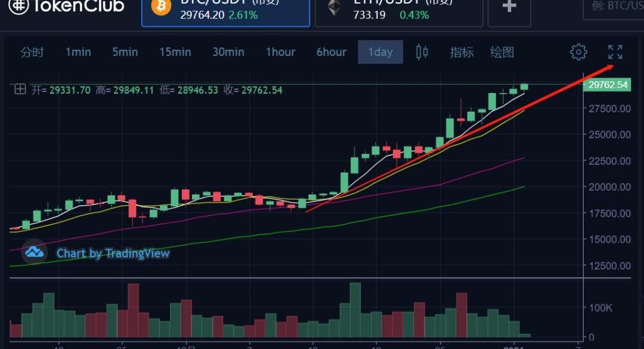Screen dimensions: 644x349
Task: Enter fullscreen chart mode
Action: [615, 52]
